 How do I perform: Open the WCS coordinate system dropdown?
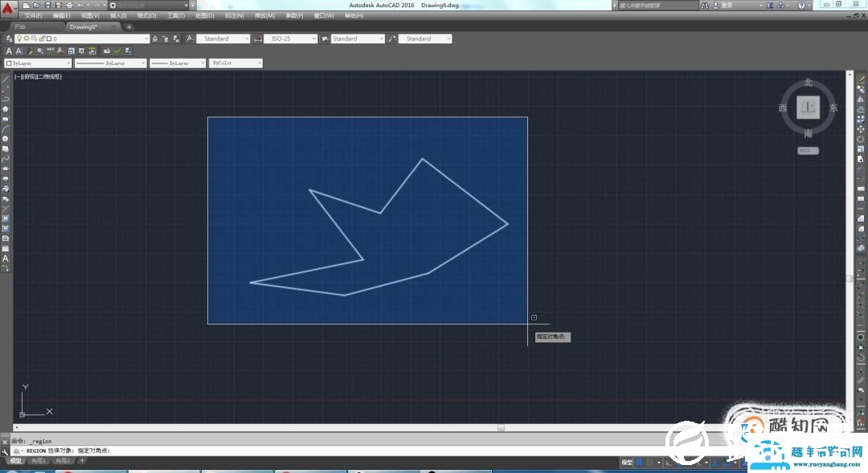tap(808, 150)
